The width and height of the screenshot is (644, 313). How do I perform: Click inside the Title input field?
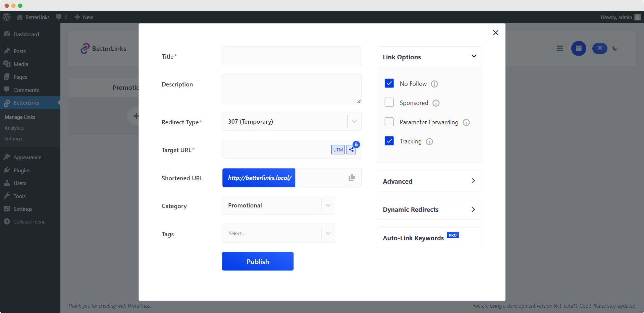[x=291, y=56]
